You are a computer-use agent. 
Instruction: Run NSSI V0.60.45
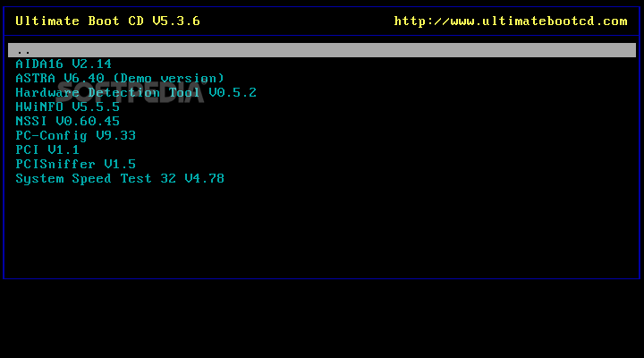[67, 121]
